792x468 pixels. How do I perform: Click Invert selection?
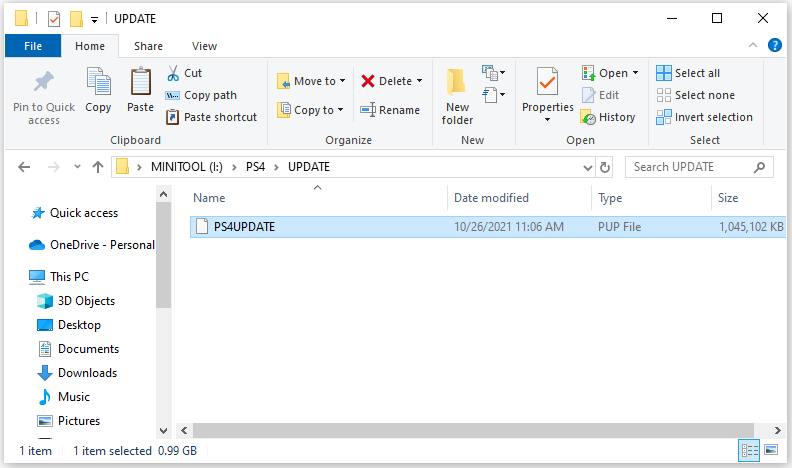coord(705,117)
